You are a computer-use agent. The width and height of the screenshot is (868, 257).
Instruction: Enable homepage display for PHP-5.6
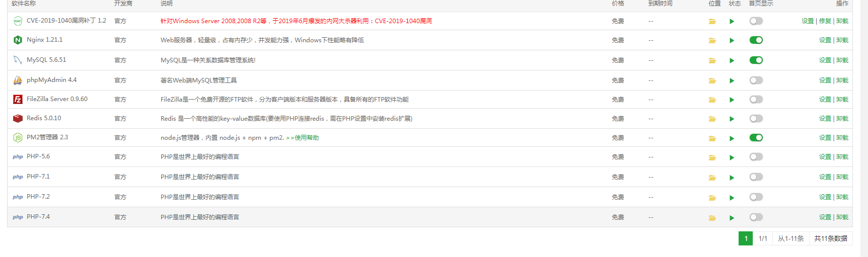coord(756,157)
